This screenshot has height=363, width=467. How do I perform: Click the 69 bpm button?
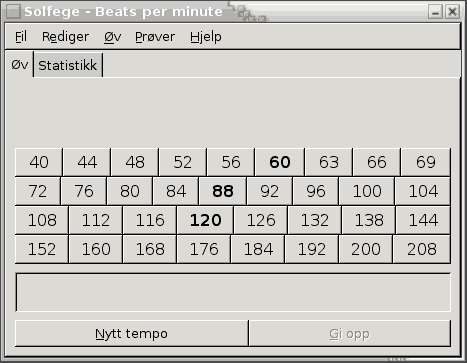coord(426,162)
